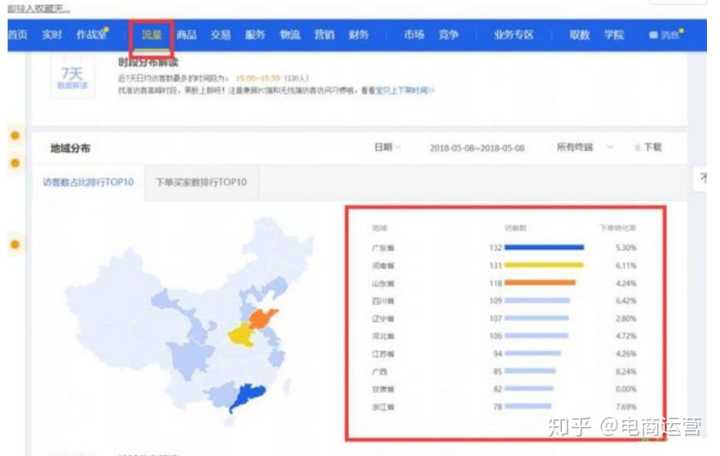Viewport: 720px width, 456px height.
Task: Click the lowest orange dot in left sidebar
Action: pyautogui.click(x=15, y=243)
